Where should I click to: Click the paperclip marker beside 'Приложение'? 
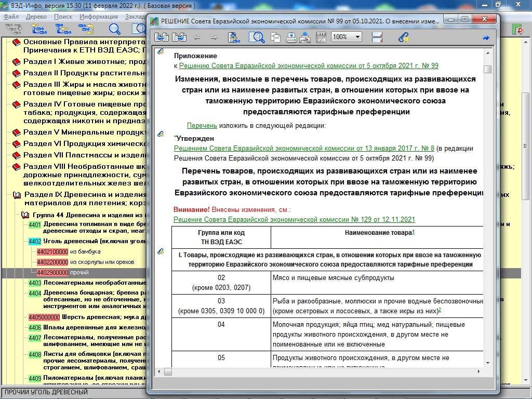[161, 51]
